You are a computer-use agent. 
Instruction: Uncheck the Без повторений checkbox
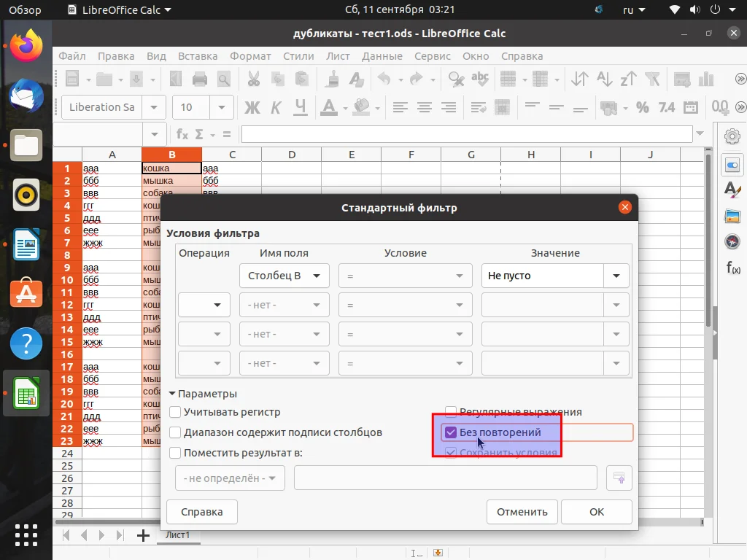[x=451, y=432]
